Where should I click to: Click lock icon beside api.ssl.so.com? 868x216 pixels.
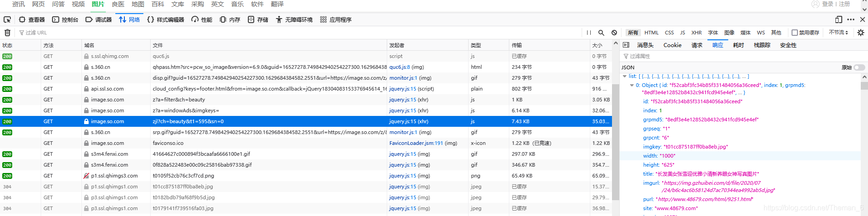pyautogui.click(x=86, y=89)
